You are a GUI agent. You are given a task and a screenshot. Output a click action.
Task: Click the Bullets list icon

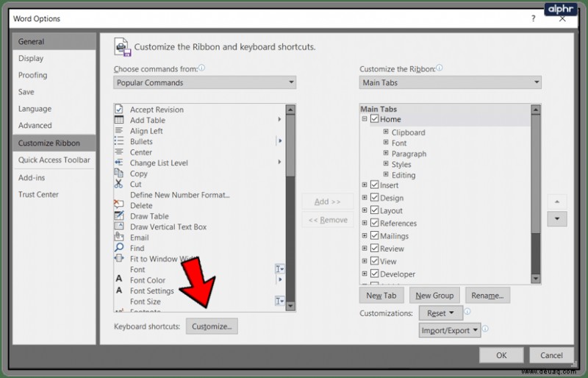119,141
